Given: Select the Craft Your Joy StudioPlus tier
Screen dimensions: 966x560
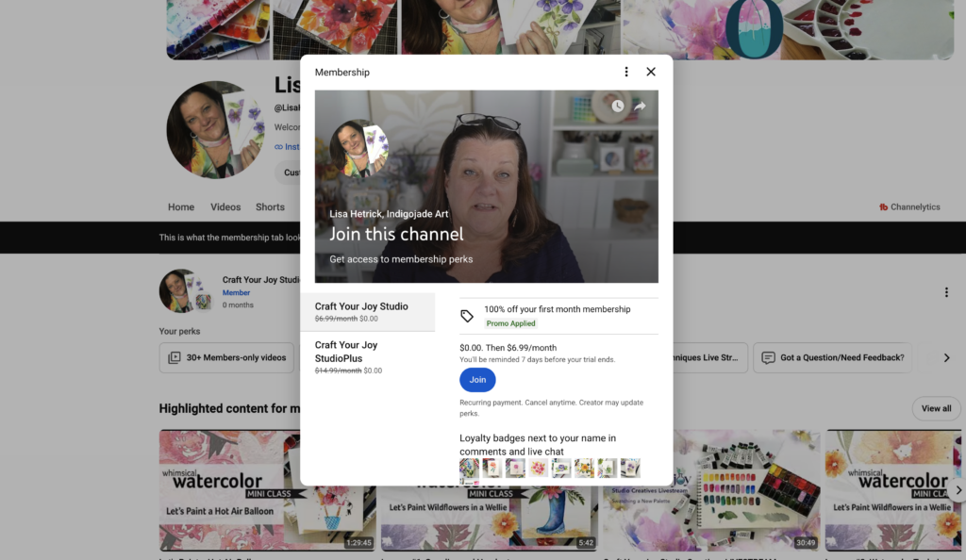Looking at the screenshot, I should tap(368, 357).
